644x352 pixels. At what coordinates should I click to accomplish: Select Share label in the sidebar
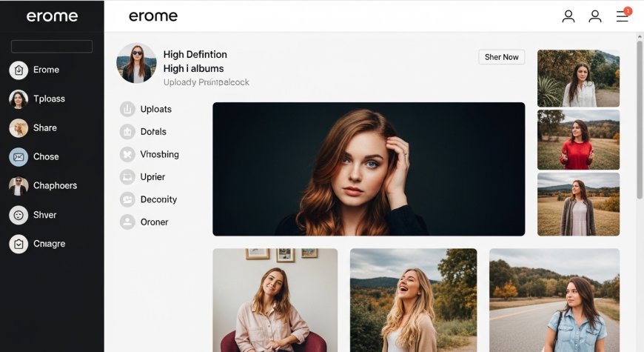44,128
